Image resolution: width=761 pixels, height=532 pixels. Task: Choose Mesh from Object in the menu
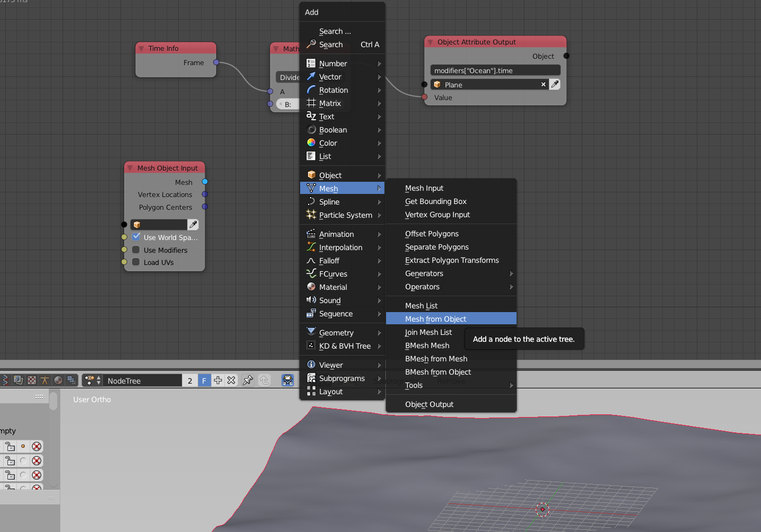point(435,318)
